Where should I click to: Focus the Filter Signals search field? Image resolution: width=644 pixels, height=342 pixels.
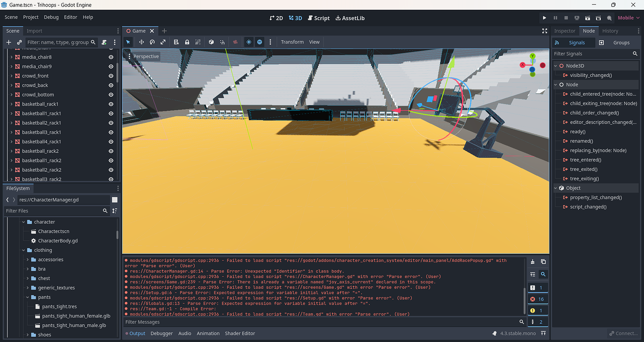pos(595,54)
